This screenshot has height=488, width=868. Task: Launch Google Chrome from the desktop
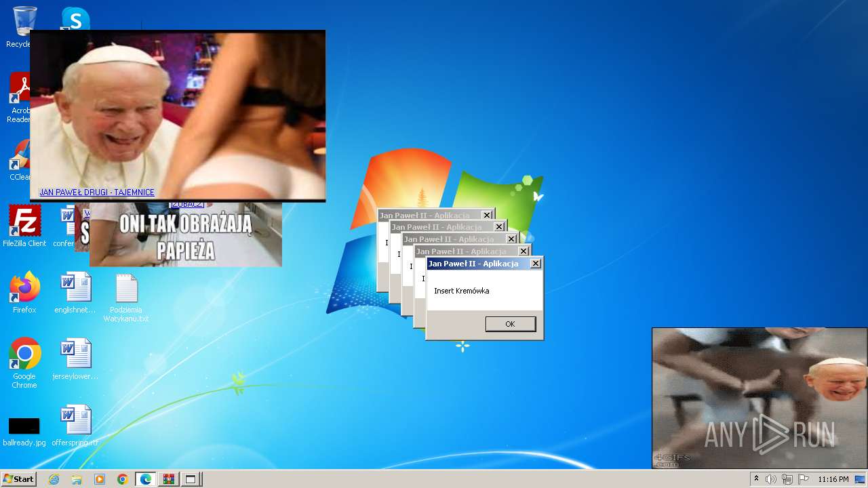click(x=24, y=363)
